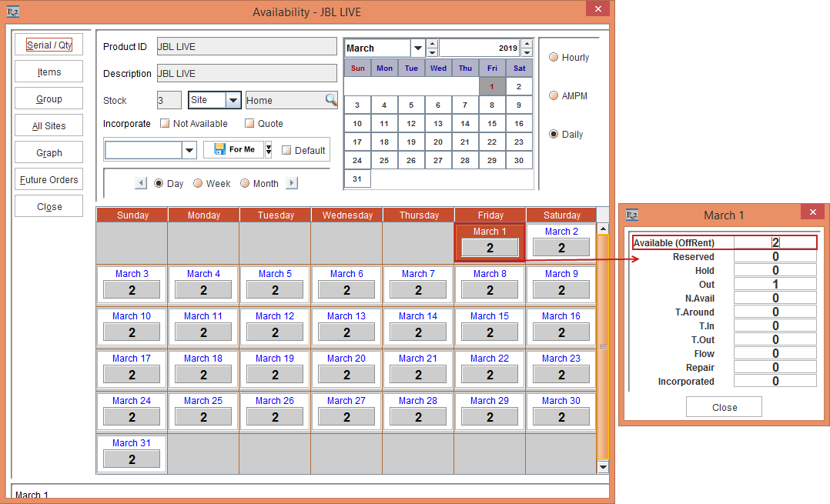The width and height of the screenshot is (830, 504).
Task: Click the Home site input field
Action: [286, 101]
